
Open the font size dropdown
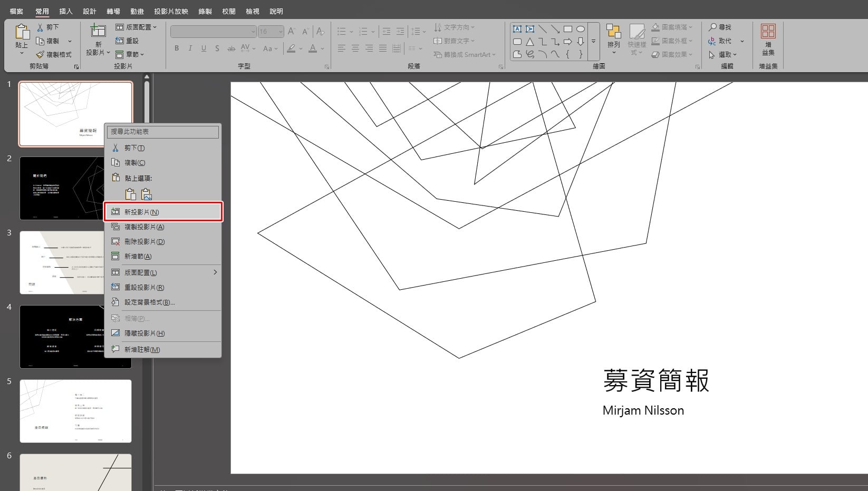(281, 32)
